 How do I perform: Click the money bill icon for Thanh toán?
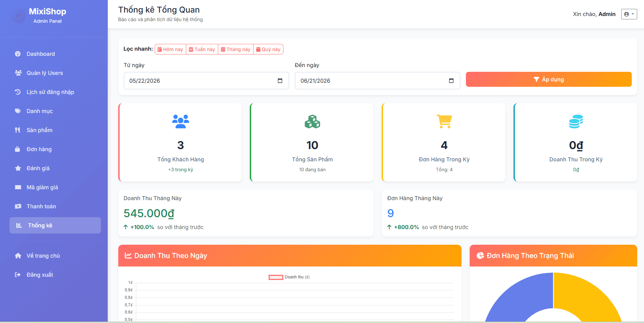(18, 206)
